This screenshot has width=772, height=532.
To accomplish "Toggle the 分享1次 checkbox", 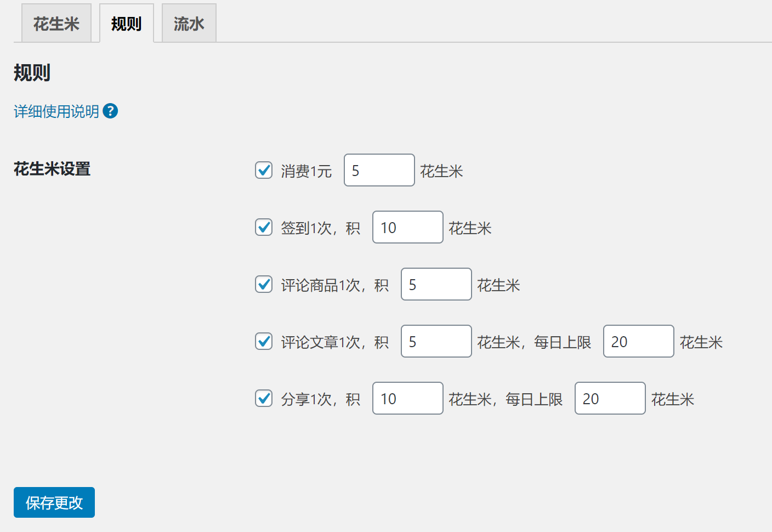I will (x=264, y=399).
